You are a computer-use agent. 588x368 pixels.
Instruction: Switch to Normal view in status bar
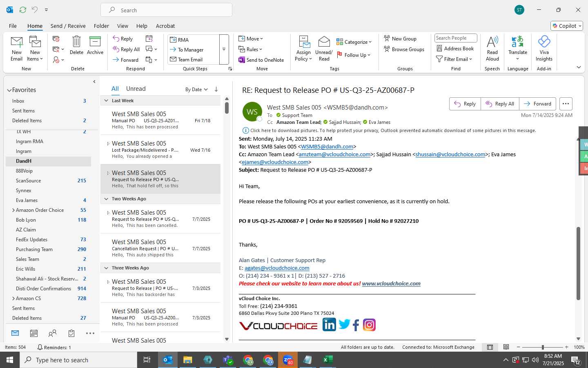pyautogui.click(x=490, y=347)
